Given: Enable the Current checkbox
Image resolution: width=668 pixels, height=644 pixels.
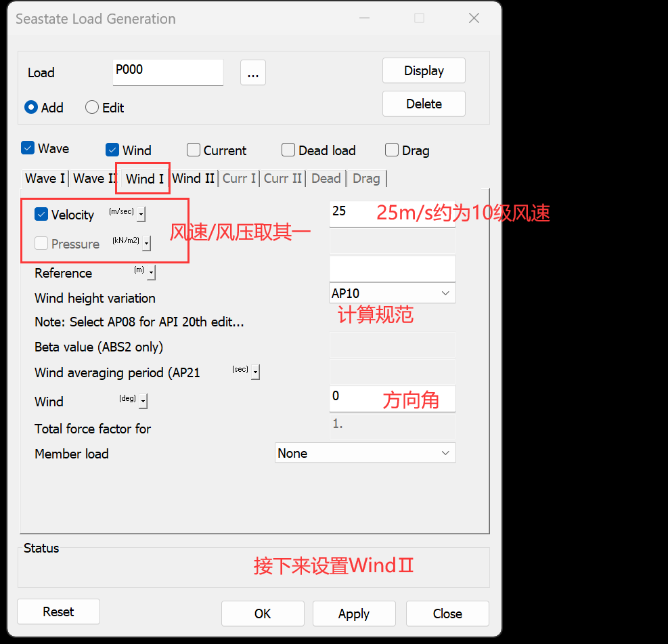Looking at the screenshot, I should [194, 150].
